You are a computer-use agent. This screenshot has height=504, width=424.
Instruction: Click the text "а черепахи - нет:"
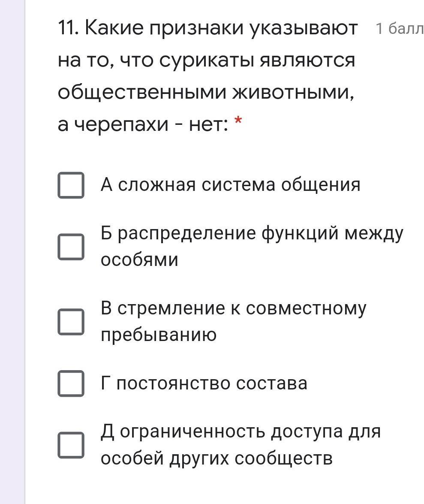(x=143, y=125)
